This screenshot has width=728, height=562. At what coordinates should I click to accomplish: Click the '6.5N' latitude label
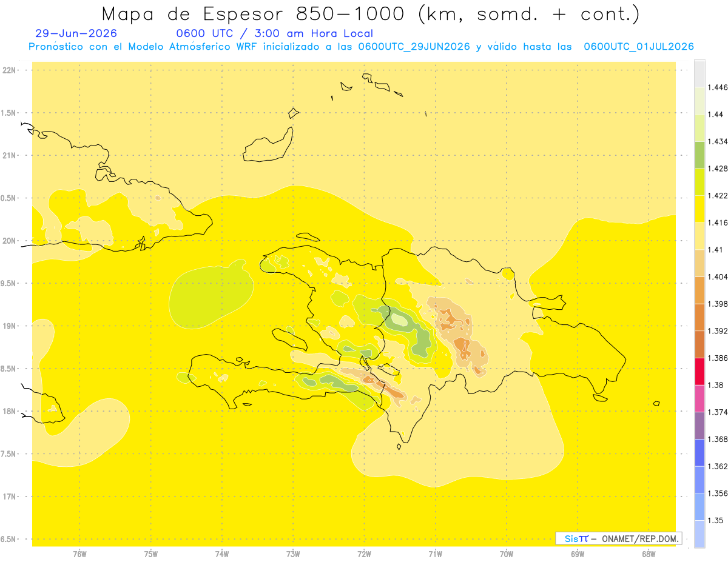[x=9, y=540]
